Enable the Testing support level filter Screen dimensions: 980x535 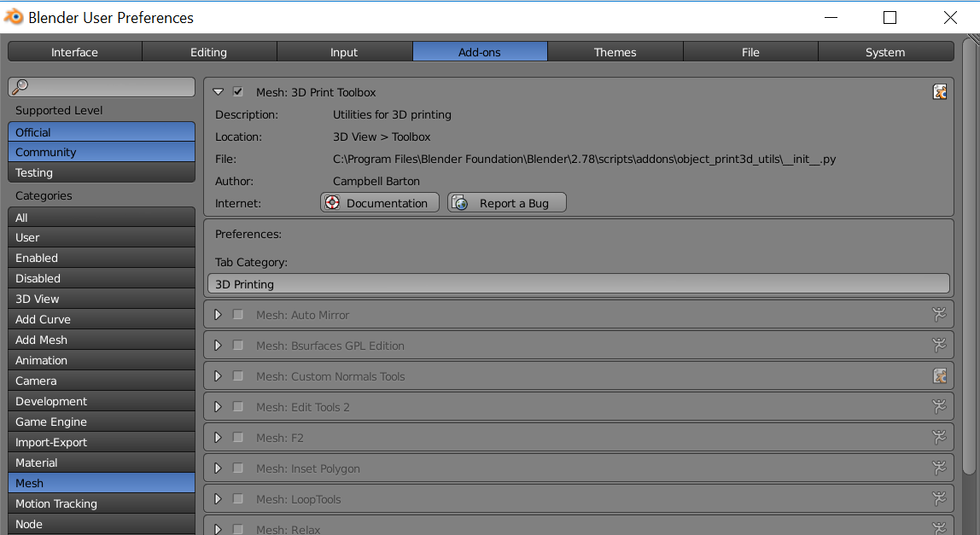pyautogui.click(x=102, y=172)
